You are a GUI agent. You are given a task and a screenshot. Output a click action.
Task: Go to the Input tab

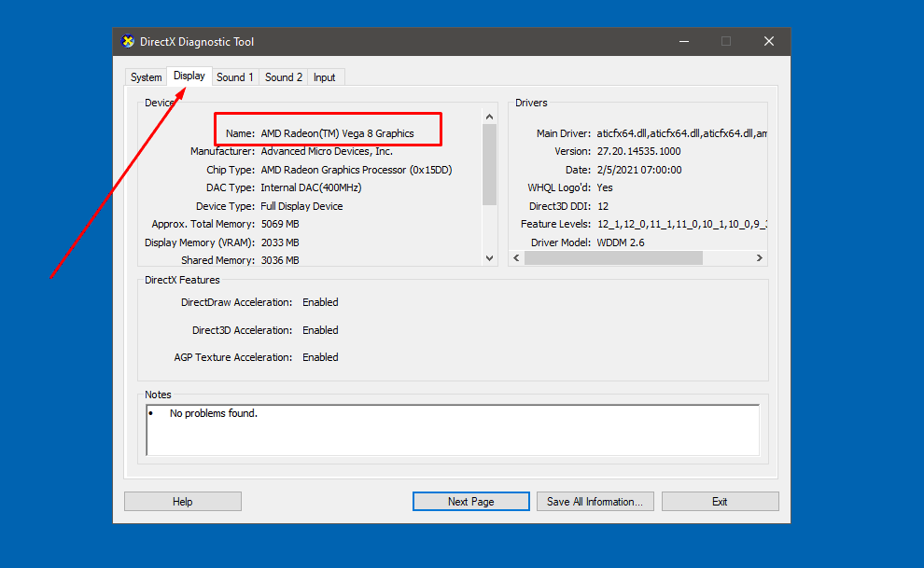324,77
